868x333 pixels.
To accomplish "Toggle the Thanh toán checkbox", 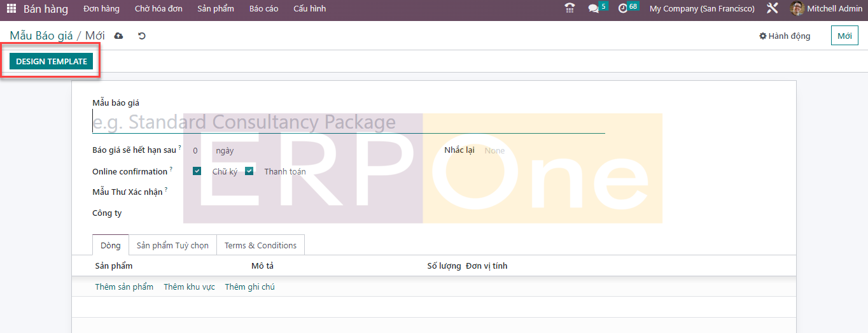I will tap(249, 171).
